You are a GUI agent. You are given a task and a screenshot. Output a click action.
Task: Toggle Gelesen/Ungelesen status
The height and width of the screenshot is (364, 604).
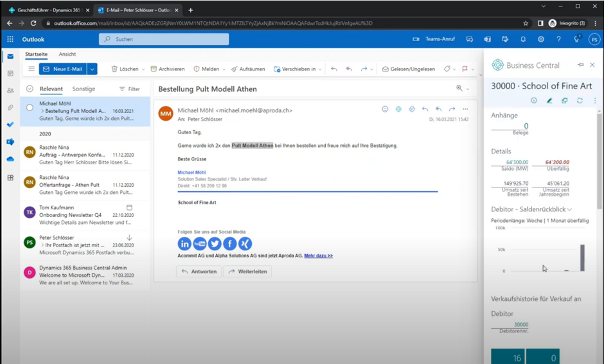click(408, 69)
